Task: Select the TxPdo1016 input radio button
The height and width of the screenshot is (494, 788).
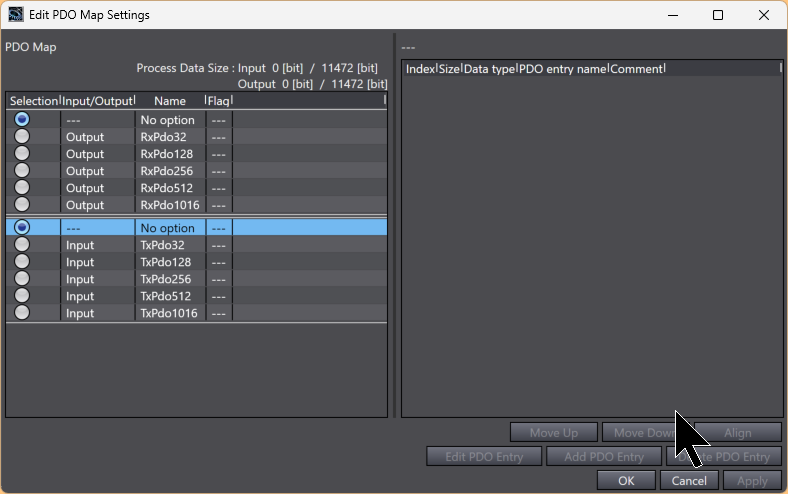Action: coord(22,313)
